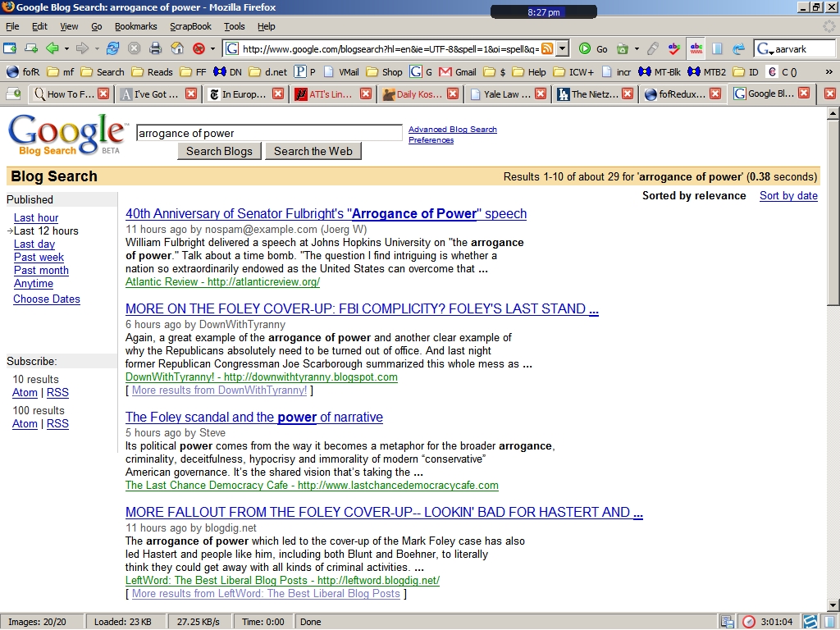
Task: Close the 'Daily Kos' tab
Action: click(453, 94)
